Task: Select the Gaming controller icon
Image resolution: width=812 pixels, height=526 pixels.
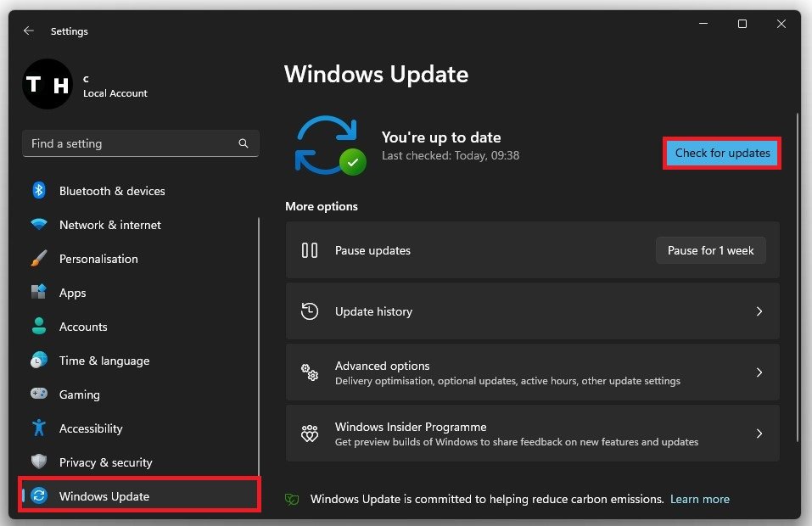Action: (39, 394)
